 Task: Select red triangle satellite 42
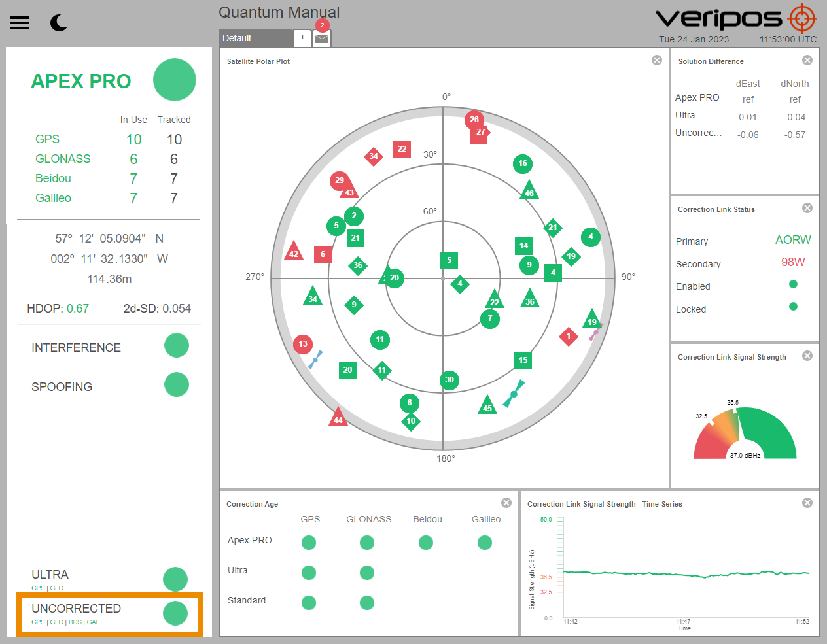294,252
